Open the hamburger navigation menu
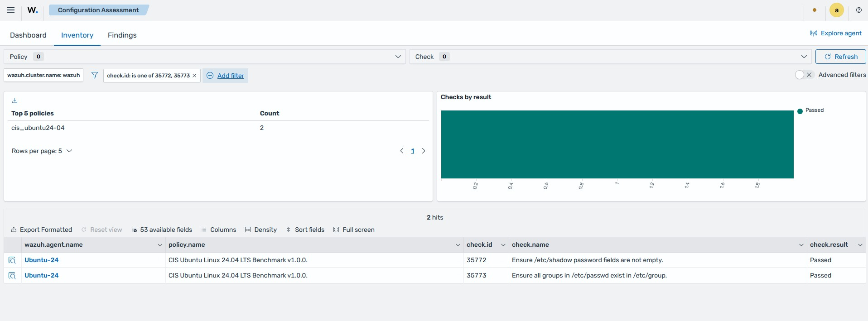This screenshot has width=868, height=321. coord(11,10)
